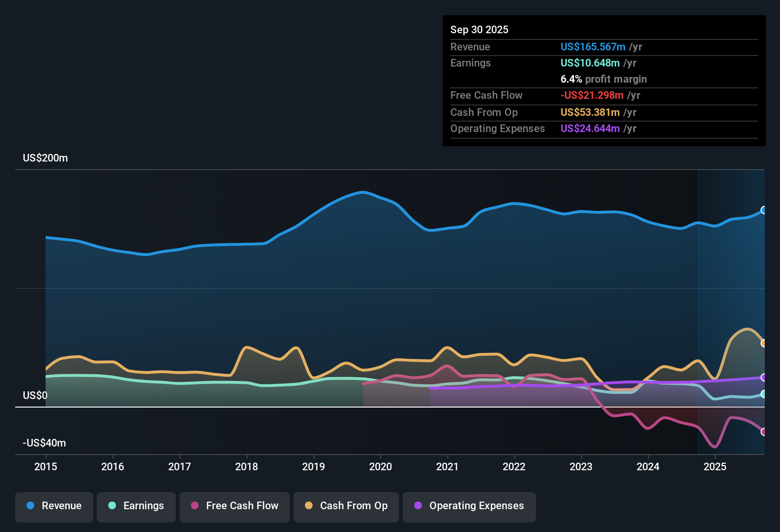
Task: Click the Earnings legend dot icon
Action: 112,506
